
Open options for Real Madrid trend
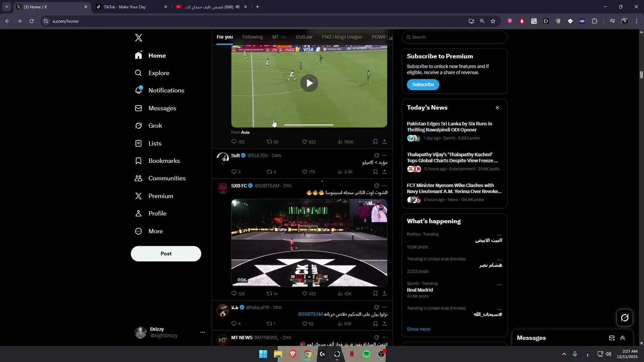499,285
